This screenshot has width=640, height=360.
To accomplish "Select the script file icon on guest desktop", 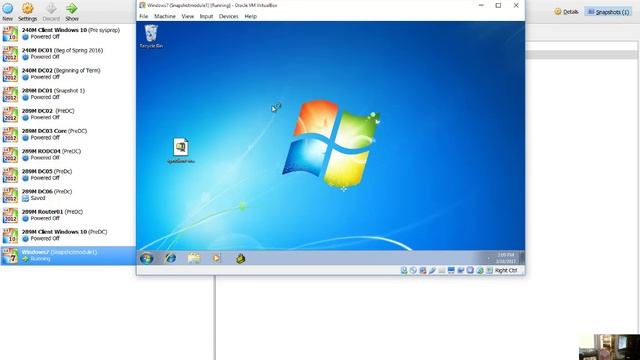I will (x=181, y=151).
